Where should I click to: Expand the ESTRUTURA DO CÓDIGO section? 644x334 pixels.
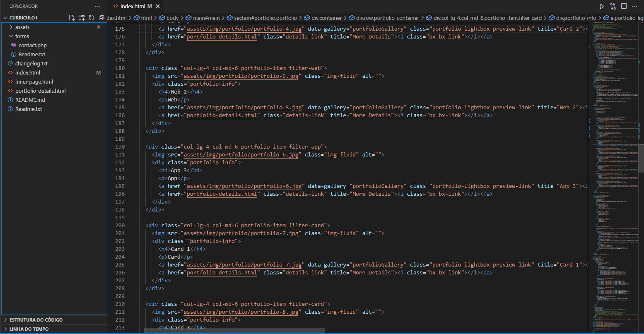click(x=36, y=320)
